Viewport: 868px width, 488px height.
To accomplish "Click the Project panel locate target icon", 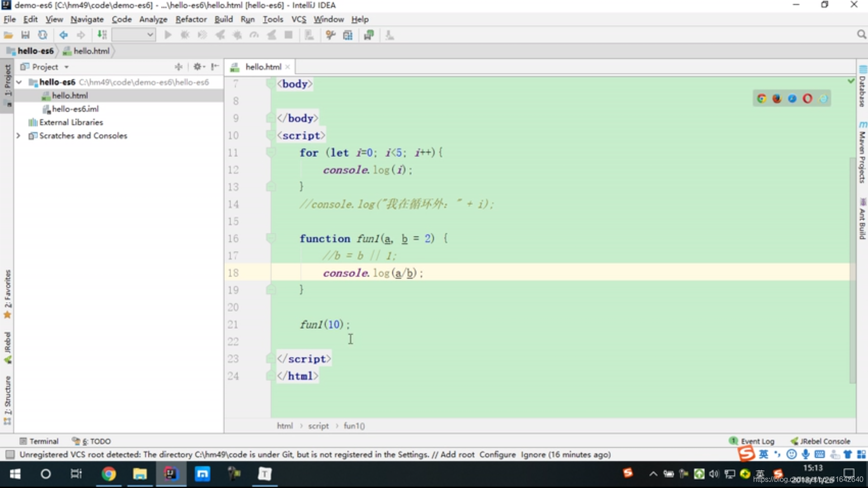I will 179,67.
